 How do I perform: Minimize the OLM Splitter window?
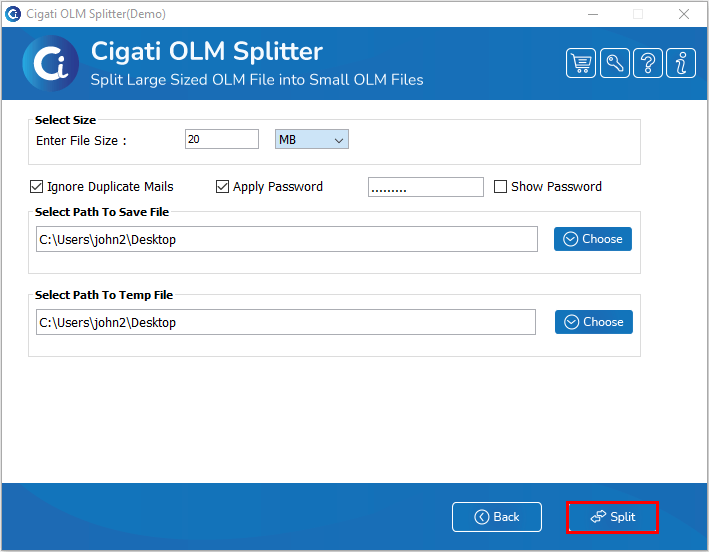click(x=593, y=14)
